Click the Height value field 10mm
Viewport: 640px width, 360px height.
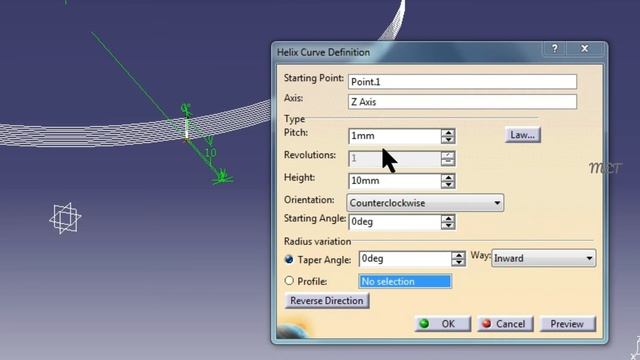pyautogui.click(x=395, y=181)
